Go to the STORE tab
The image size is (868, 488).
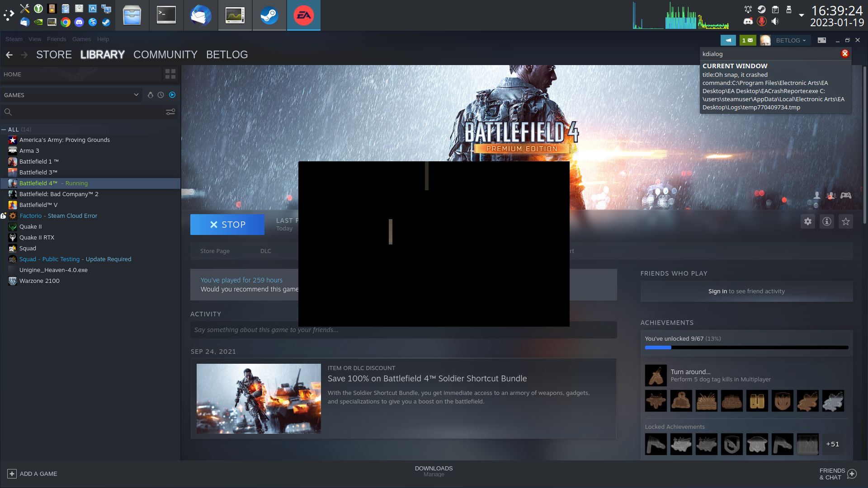(54, 55)
